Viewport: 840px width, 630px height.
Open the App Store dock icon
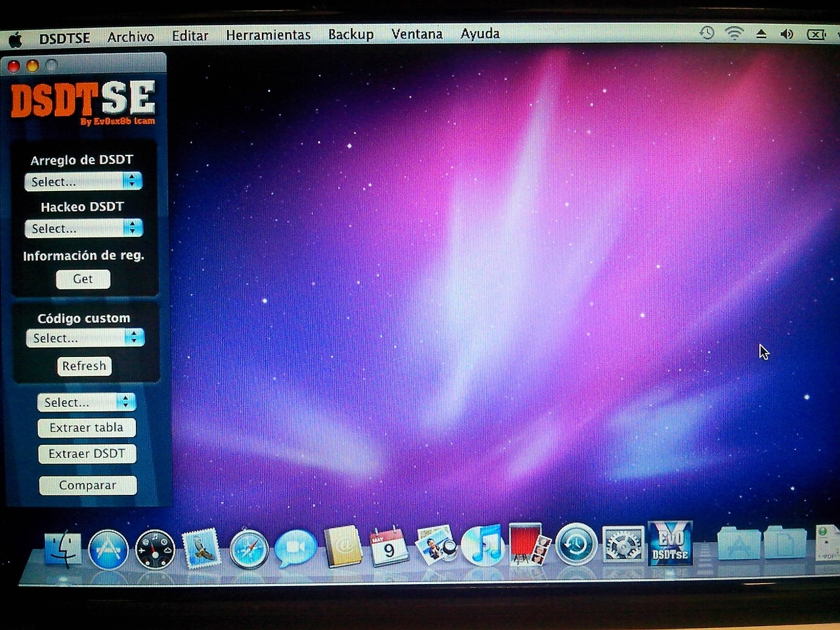108,549
